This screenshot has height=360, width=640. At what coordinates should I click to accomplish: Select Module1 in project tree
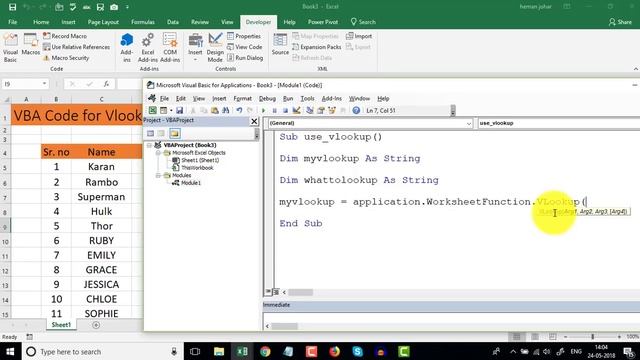click(191, 183)
